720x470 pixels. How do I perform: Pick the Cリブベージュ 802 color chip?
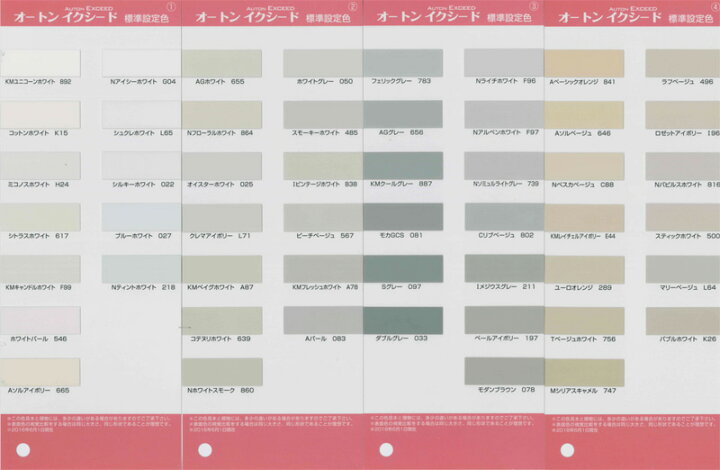[504, 217]
